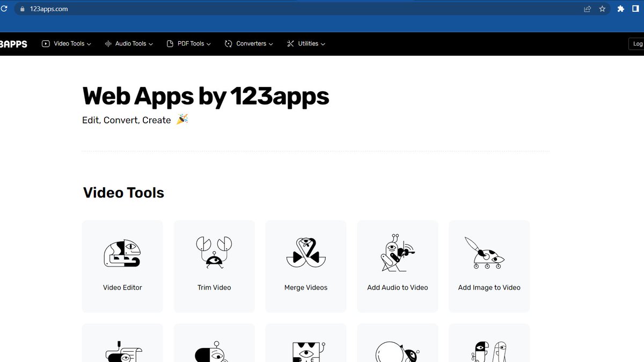The height and width of the screenshot is (362, 644).
Task: Open the Merge Videos text link
Action: [x=306, y=287]
